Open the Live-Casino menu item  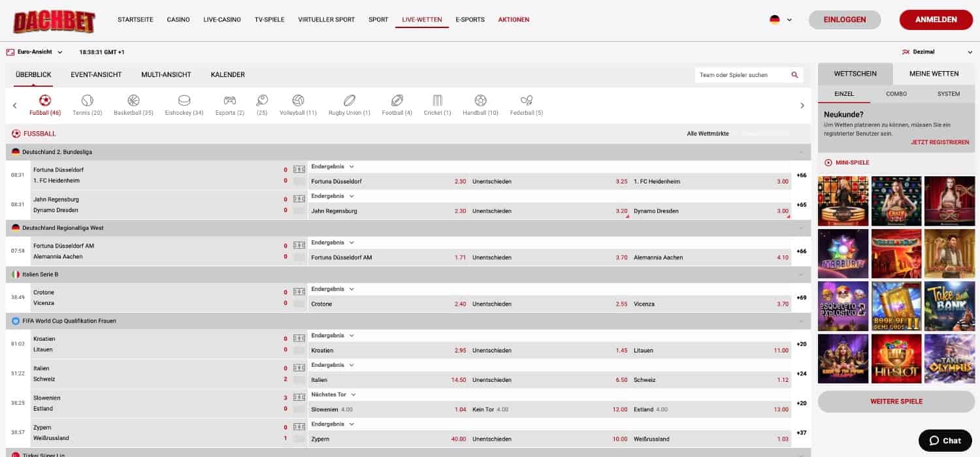pos(222,20)
